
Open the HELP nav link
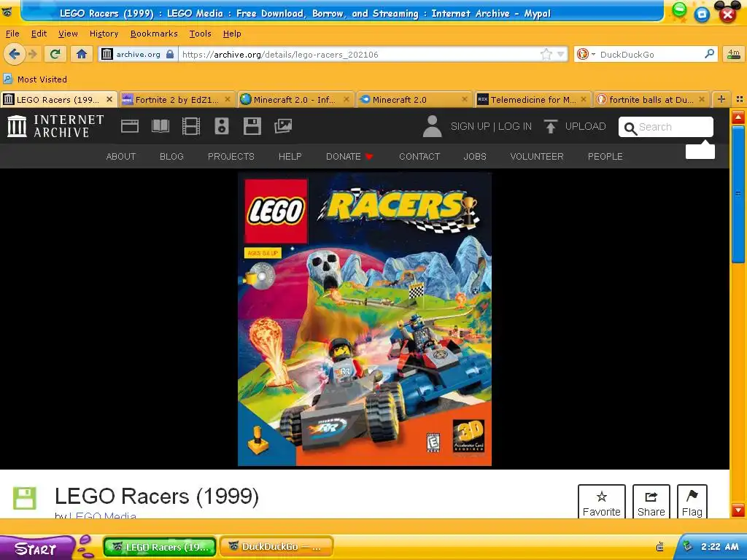click(x=290, y=157)
